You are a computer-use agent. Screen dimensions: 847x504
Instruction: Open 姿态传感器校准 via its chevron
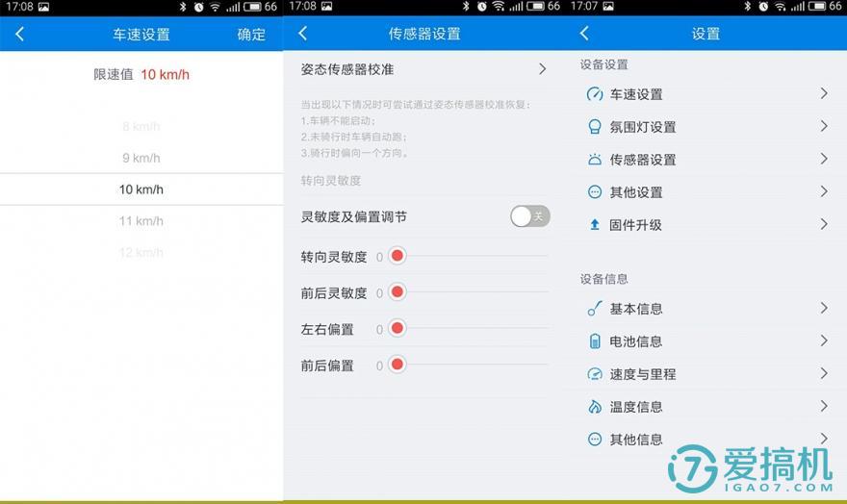coord(542,69)
